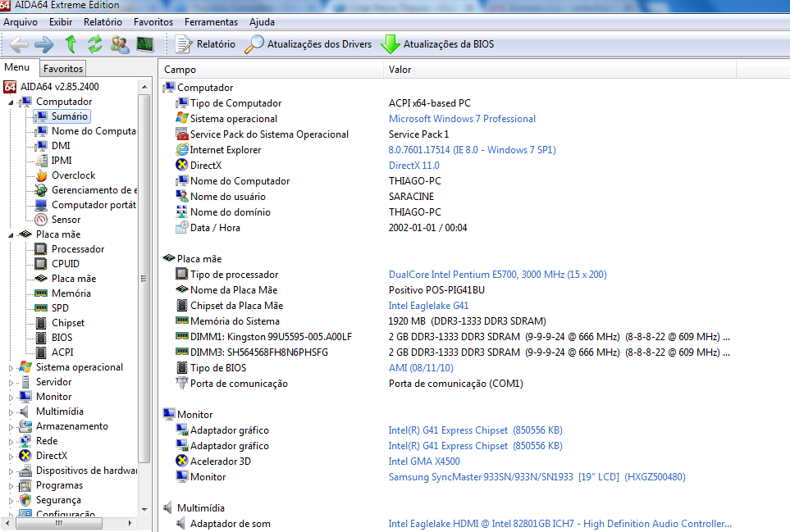Click the Programas icon in tree
This screenshot has width=790, height=532.
(x=25, y=486)
